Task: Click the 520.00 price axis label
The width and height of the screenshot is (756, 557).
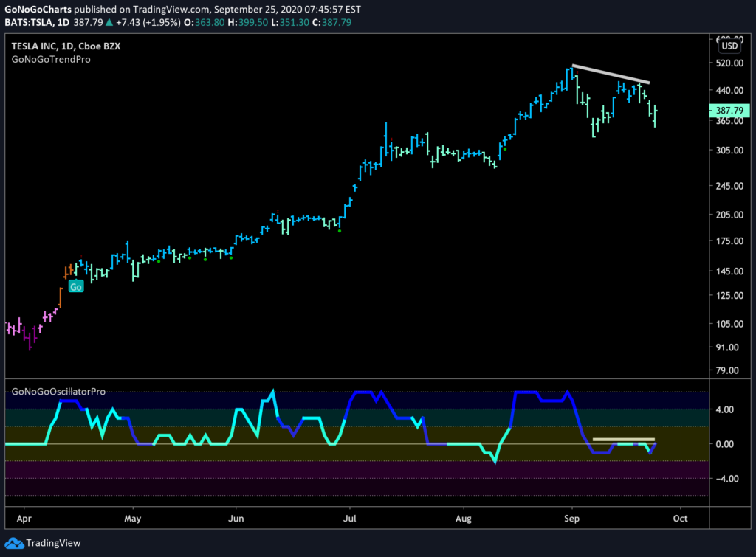Action: pos(729,63)
